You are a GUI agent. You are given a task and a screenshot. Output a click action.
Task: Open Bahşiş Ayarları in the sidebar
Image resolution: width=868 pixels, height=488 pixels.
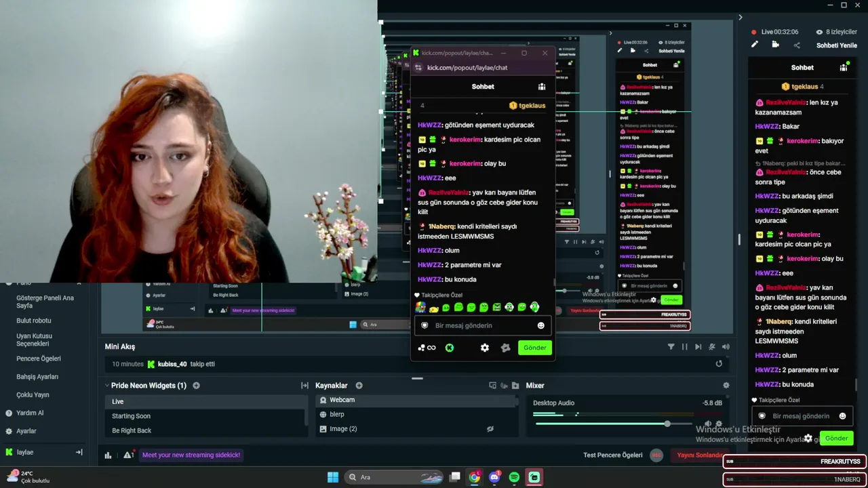(x=37, y=377)
